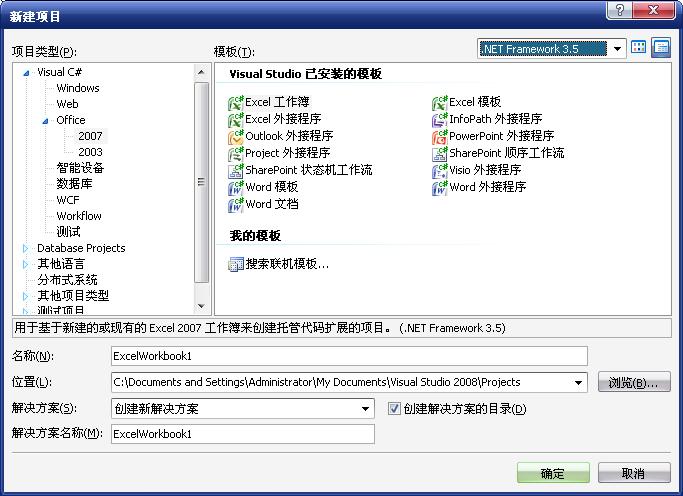Select 数据库 project type
This screenshot has width=683, height=496.
(74, 184)
